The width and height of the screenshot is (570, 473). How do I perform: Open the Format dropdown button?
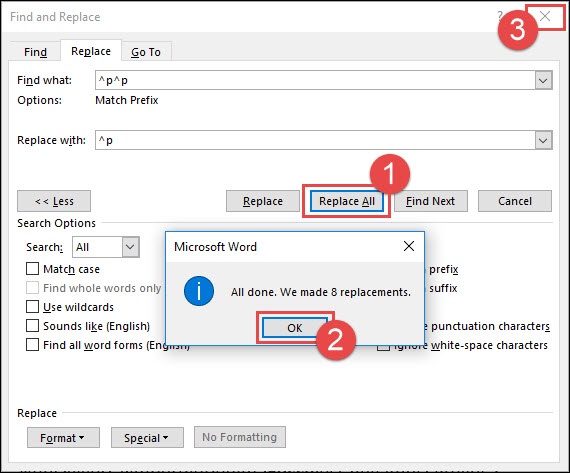[x=63, y=438]
